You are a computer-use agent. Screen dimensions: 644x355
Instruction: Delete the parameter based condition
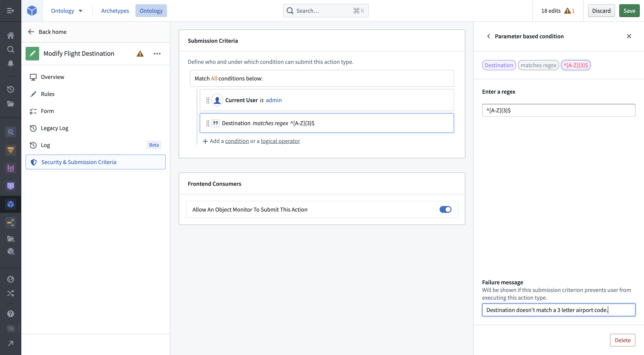tap(622, 340)
